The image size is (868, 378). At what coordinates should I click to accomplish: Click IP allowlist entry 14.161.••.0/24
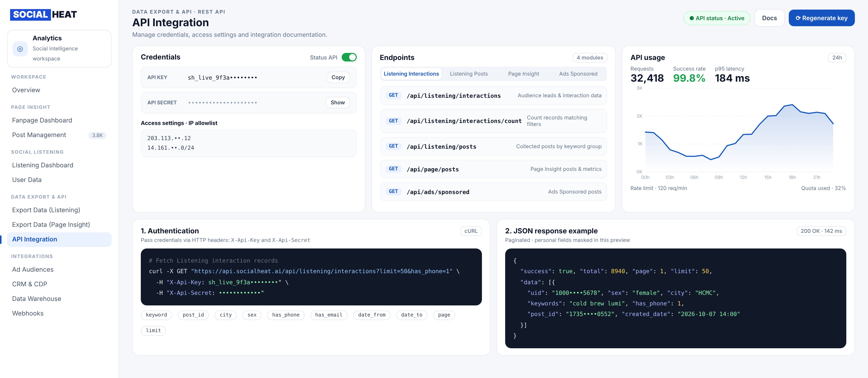click(x=171, y=148)
